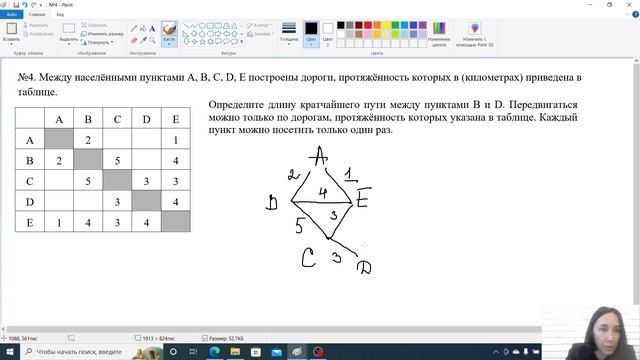
Task: Click the Brushes tool icon
Action: point(169,29)
